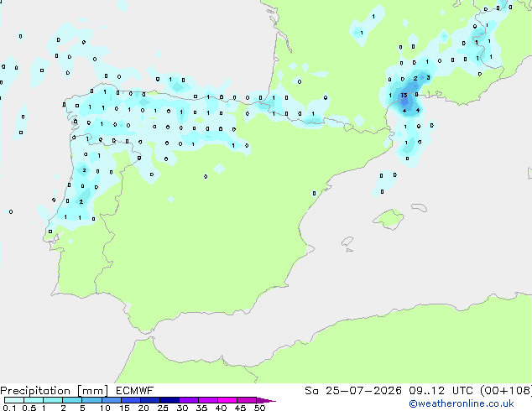This screenshot has width=532, height=411.
Task: Click the "09..12 UTC" time range text
Action: (441, 391)
